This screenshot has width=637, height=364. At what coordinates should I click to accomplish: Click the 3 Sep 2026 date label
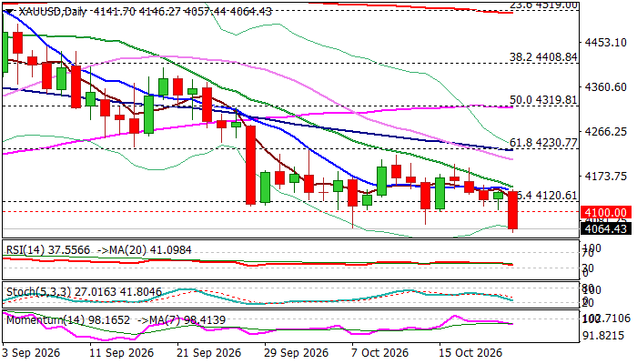pos(31,353)
